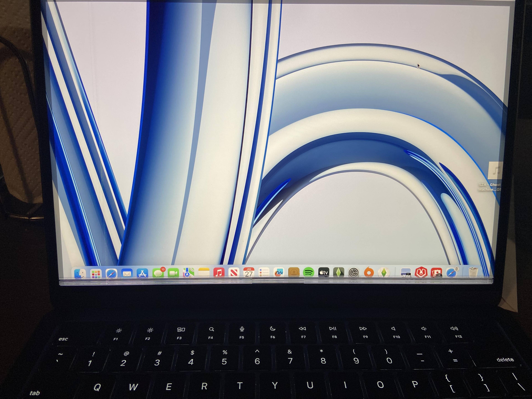Launch FaceTime from the dock
The image size is (532, 399).
(173, 273)
